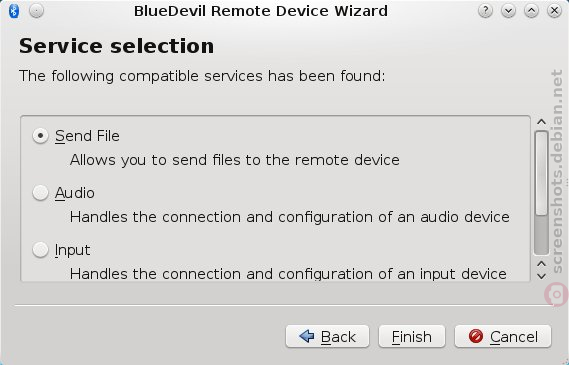This screenshot has width=569, height=365.
Task: Click the blue arrow icon on Back
Action: 307,336
